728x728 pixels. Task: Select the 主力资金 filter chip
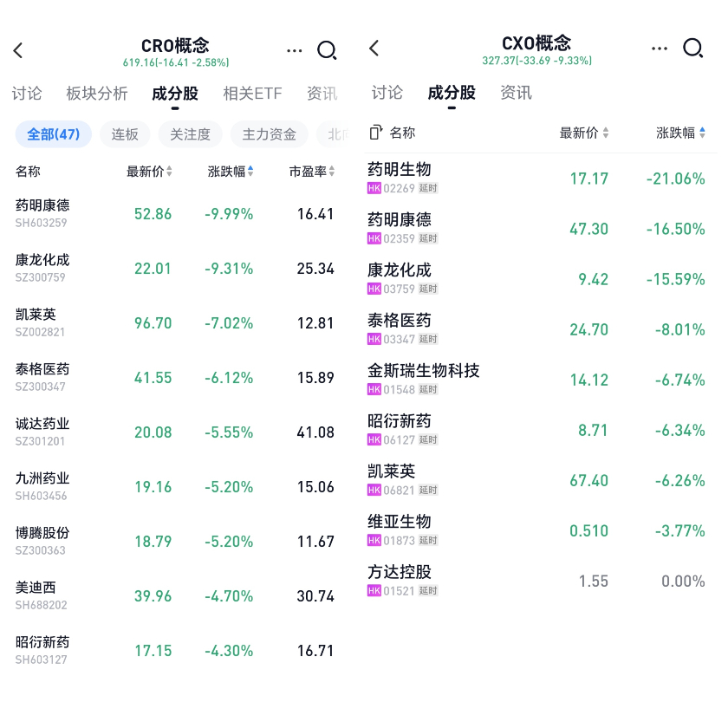click(269, 134)
